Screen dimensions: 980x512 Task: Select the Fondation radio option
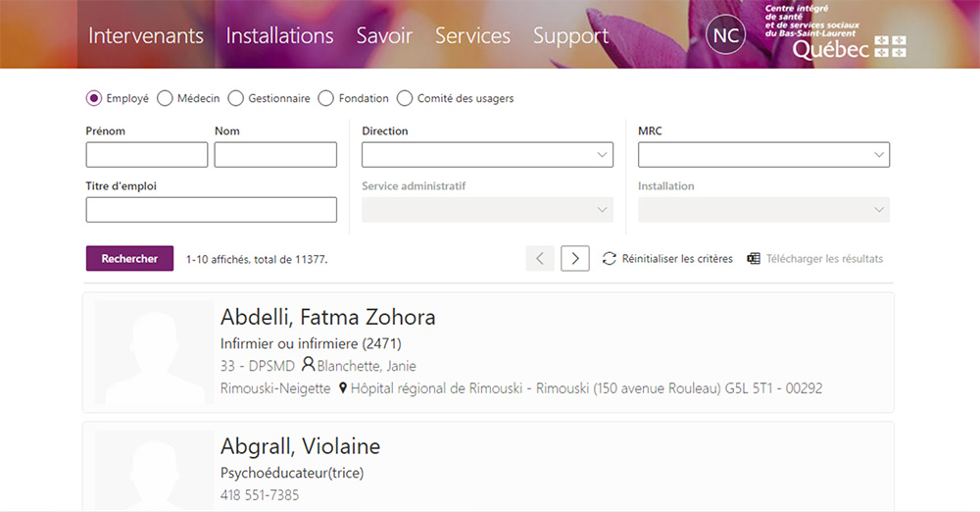(x=326, y=98)
